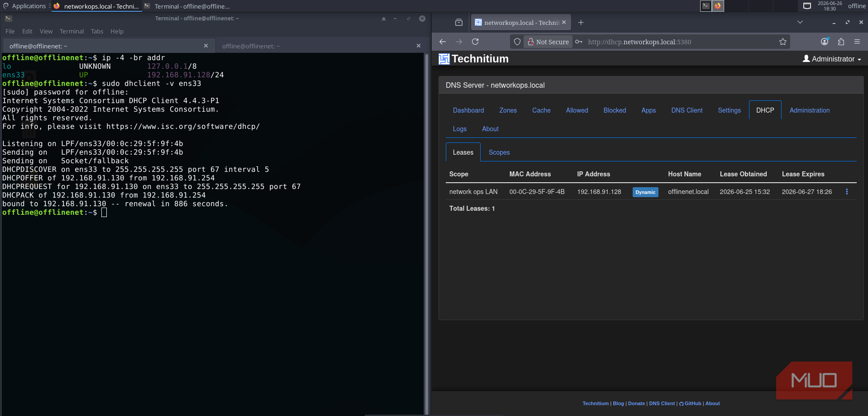Screen dimensions: 868x416
Task: Open the terminal File menu
Action: coord(10,31)
